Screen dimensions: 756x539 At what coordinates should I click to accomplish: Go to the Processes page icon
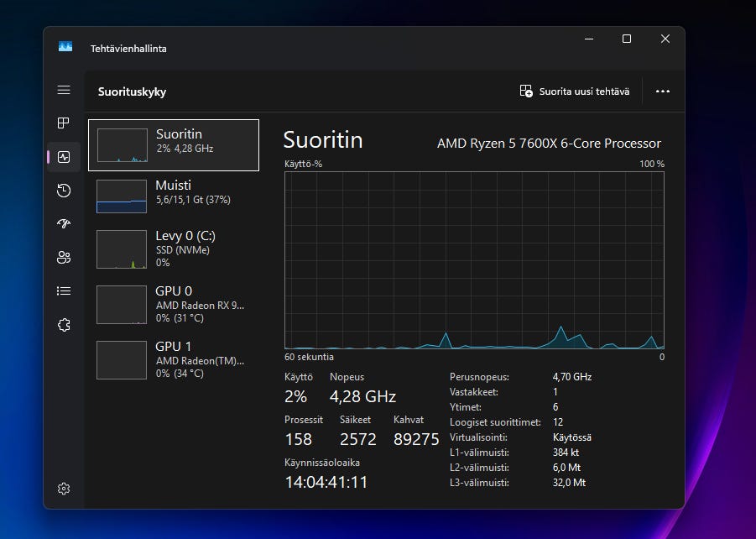point(64,123)
